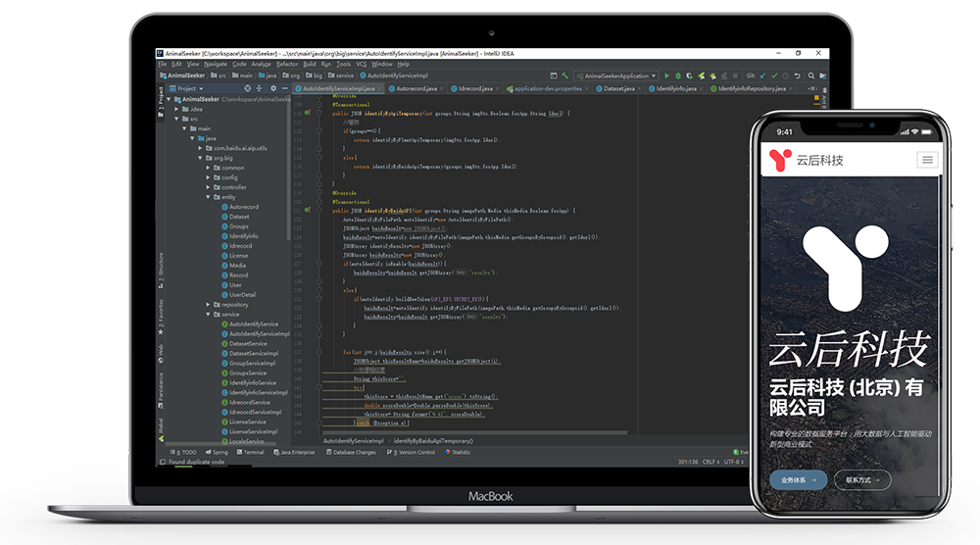Click identifyByBaiduApiTemporary() editor breadcrumb
980x545 pixels.
[433, 441]
